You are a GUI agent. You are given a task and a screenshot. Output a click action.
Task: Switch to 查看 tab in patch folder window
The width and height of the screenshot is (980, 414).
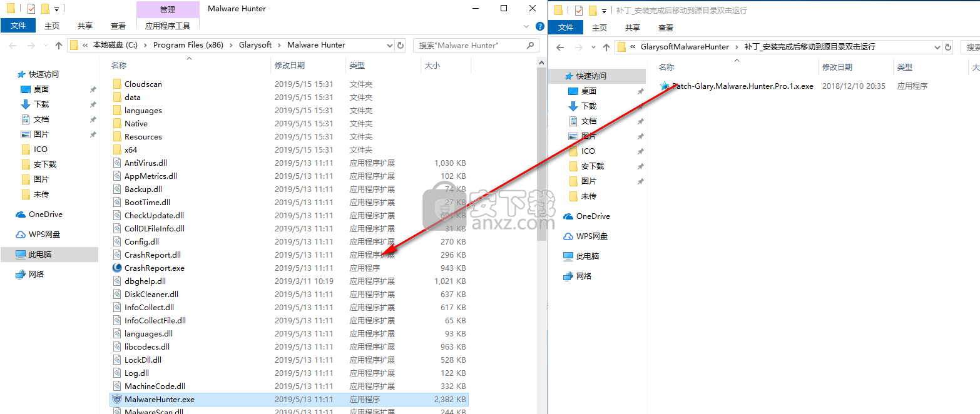pyautogui.click(x=666, y=28)
